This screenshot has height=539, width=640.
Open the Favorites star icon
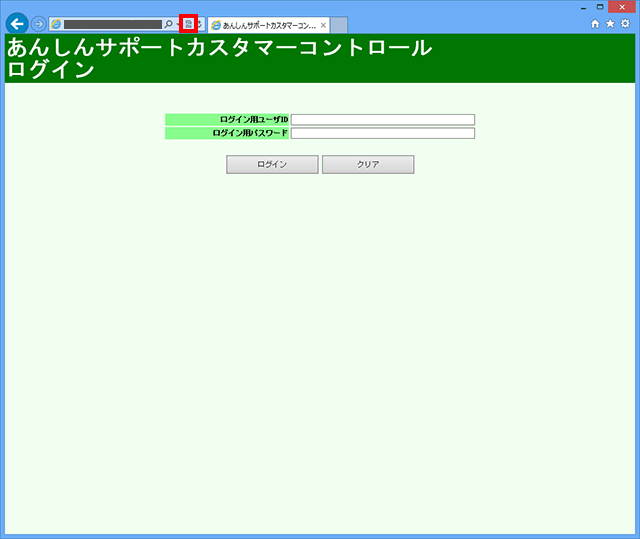pos(610,24)
